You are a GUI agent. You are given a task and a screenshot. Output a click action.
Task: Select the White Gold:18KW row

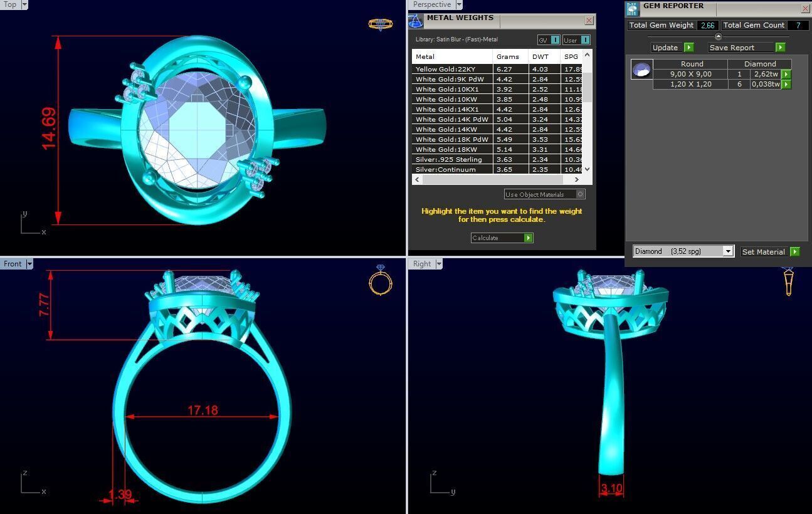[x=497, y=149]
